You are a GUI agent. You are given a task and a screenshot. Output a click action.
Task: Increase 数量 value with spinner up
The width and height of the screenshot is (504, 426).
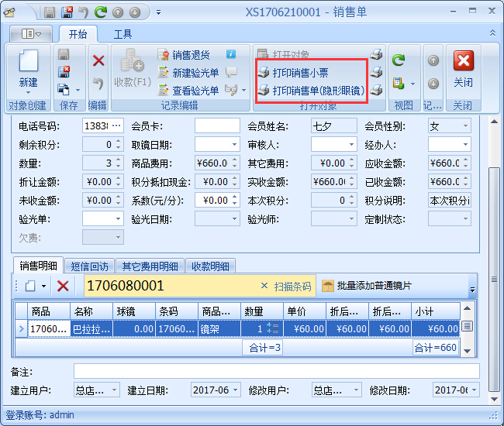coord(119,160)
